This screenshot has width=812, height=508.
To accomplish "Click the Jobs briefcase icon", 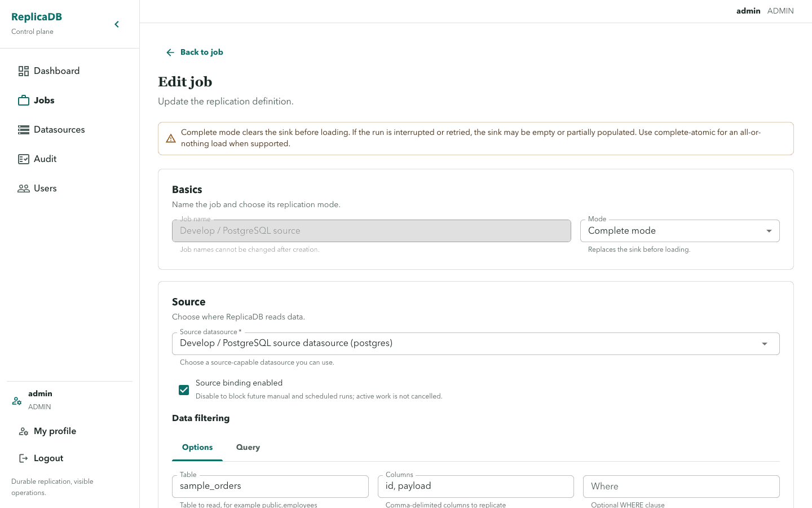I will click(x=24, y=100).
